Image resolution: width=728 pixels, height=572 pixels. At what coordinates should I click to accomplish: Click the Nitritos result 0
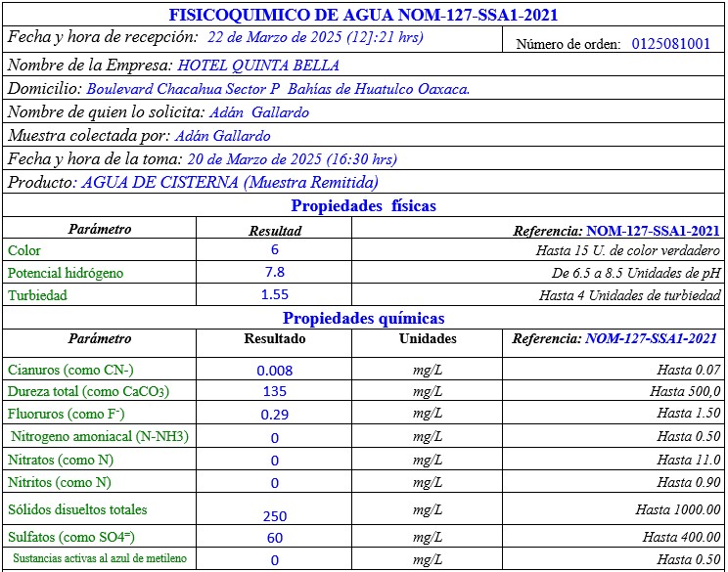[274, 483]
